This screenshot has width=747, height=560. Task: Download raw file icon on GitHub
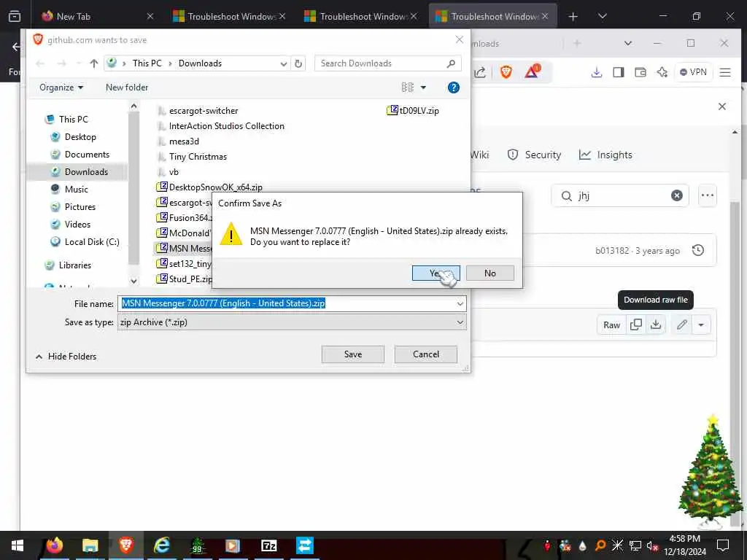[x=656, y=325]
